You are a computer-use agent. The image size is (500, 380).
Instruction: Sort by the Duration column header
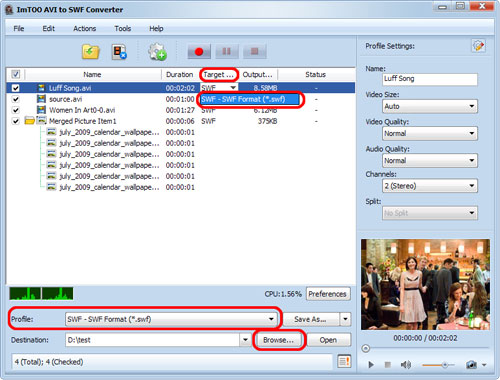[180, 74]
